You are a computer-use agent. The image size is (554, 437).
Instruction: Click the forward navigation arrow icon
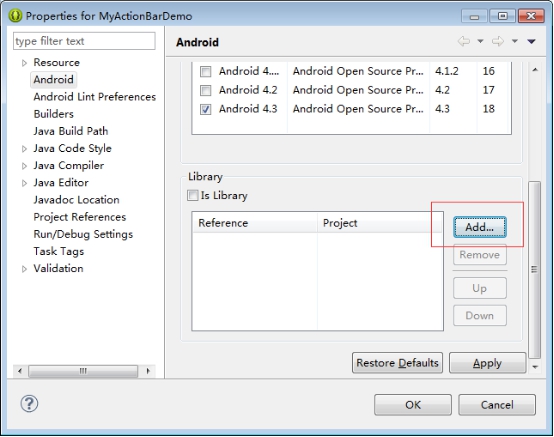498,41
